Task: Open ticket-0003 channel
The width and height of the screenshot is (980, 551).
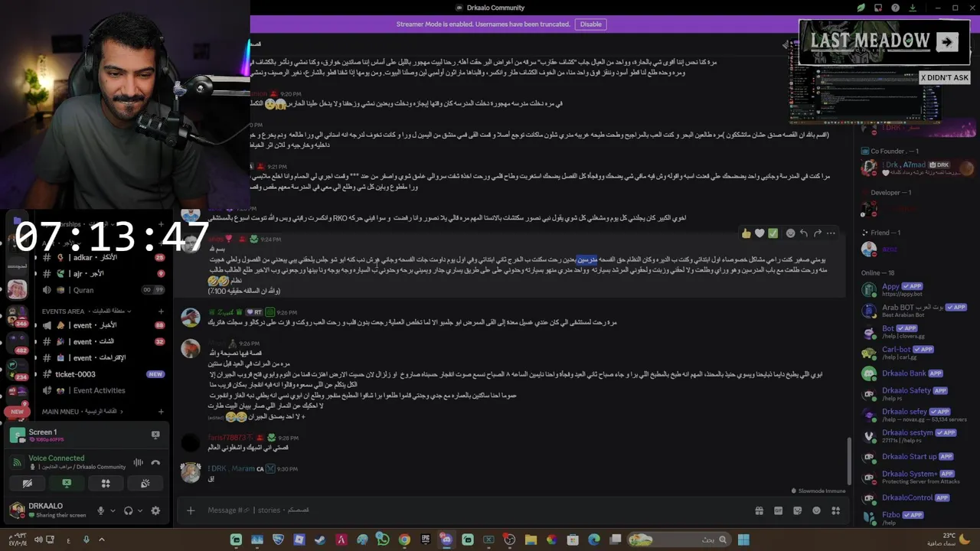Action: pos(103,374)
